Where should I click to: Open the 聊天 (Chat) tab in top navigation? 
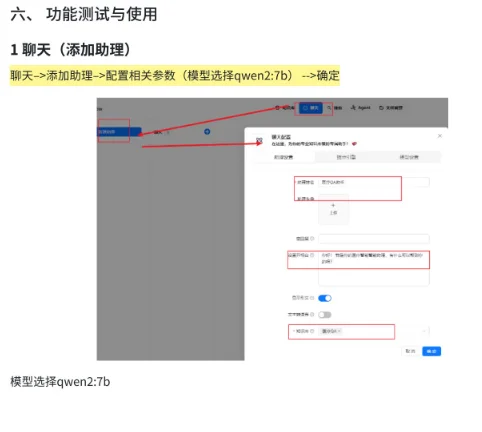(x=311, y=108)
